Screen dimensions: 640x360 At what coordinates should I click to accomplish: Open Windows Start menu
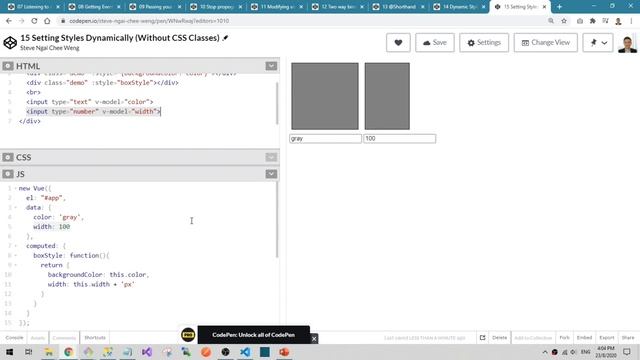point(9,352)
